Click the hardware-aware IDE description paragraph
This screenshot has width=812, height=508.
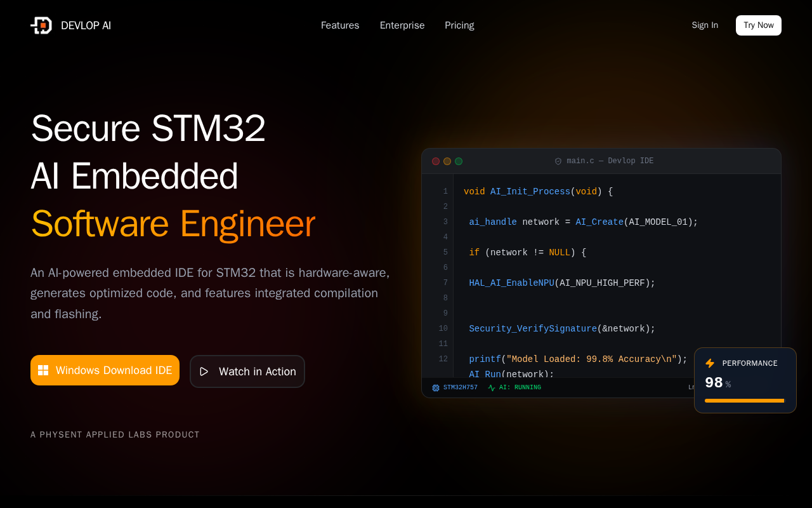click(x=211, y=293)
